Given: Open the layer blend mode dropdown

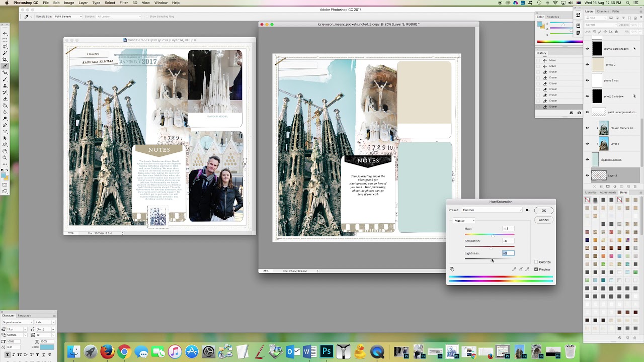Looking at the screenshot, I should point(600,25).
